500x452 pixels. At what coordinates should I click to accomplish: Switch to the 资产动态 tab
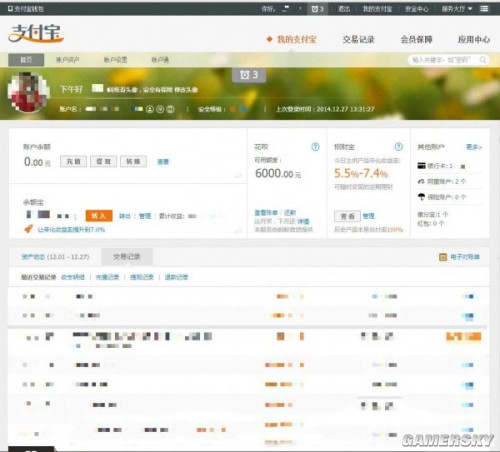[55, 257]
